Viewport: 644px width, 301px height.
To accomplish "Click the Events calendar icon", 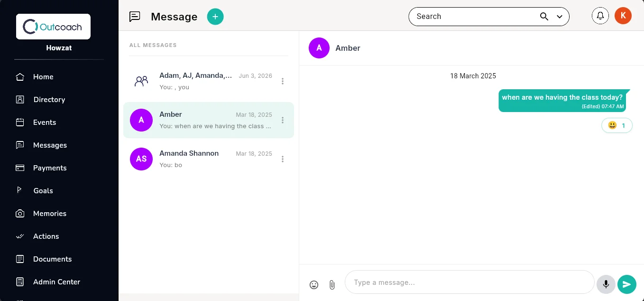I will click(20, 122).
